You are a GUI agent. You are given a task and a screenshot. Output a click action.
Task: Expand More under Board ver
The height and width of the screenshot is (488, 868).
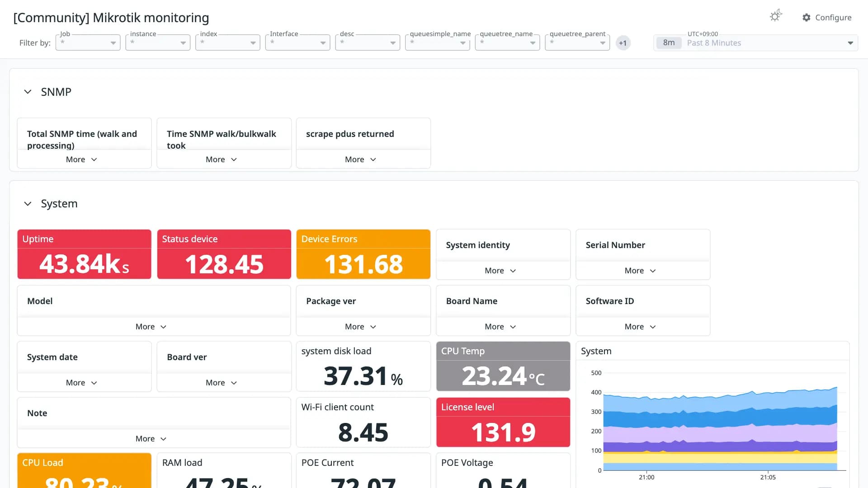[221, 383]
